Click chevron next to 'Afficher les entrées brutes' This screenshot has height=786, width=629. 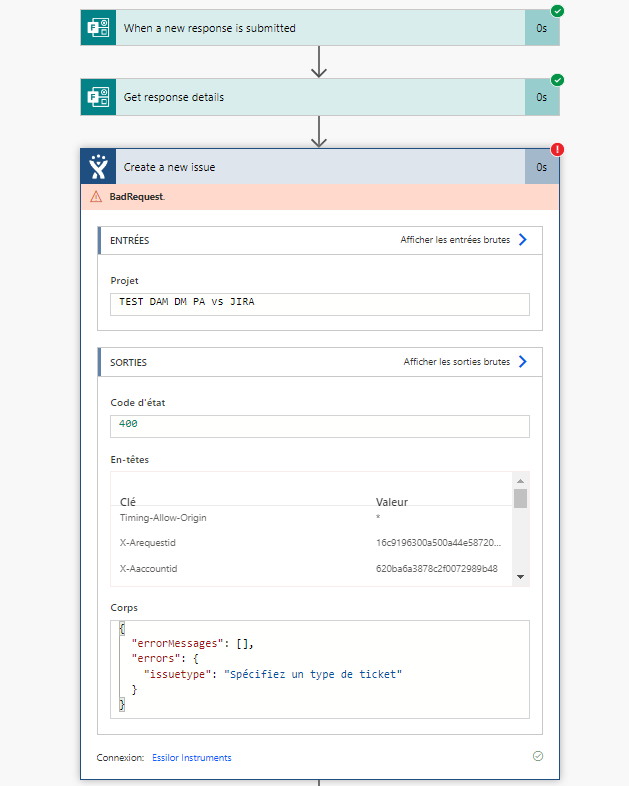[x=523, y=240]
